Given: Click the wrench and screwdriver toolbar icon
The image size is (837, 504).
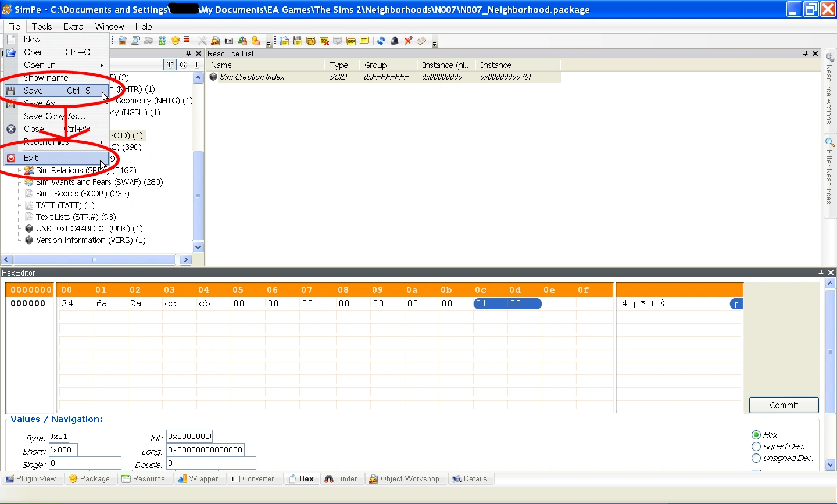Looking at the screenshot, I should point(202,41).
